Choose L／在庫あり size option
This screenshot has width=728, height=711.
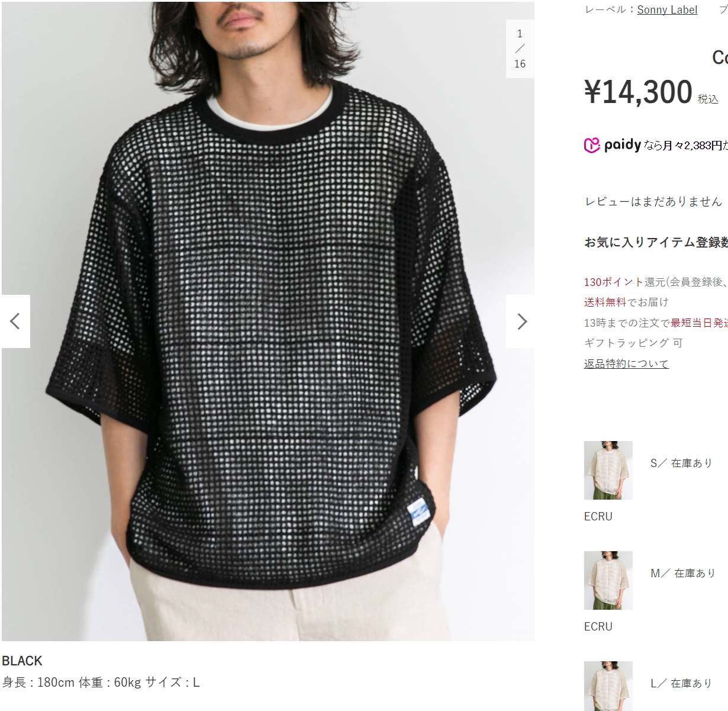(681, 683)
